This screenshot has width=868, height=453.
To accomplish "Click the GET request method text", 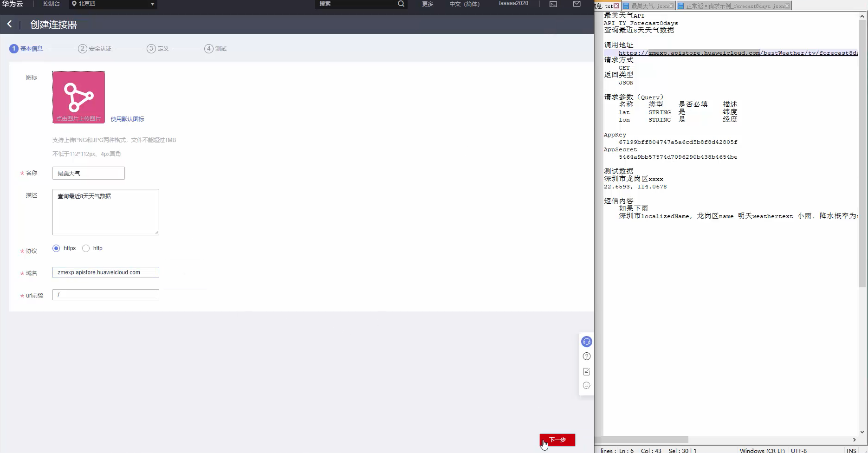I will (624, 68).
